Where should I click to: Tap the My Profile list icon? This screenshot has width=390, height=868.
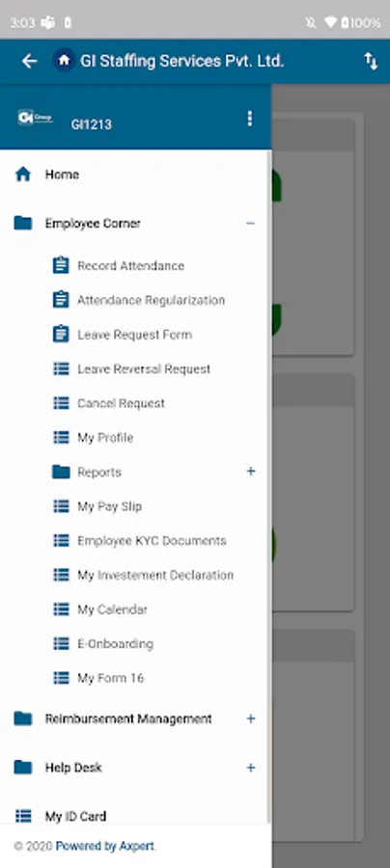point(61,437)
